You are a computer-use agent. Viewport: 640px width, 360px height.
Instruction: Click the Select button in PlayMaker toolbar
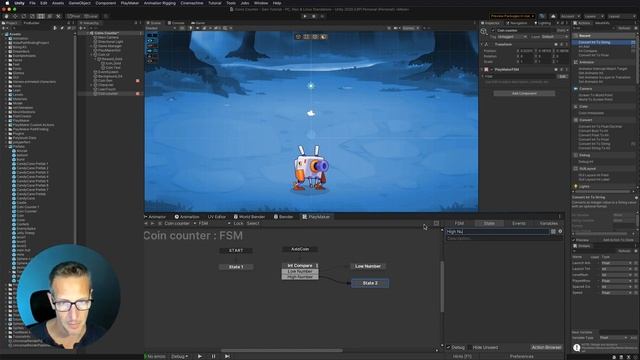[253, 223]
